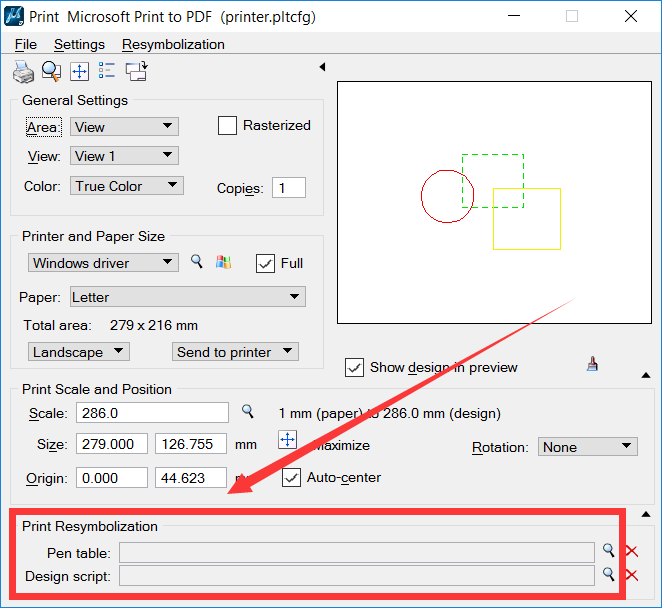662x608 pixels.
Task: Click the Design script path field
Action: coord(357,576)
